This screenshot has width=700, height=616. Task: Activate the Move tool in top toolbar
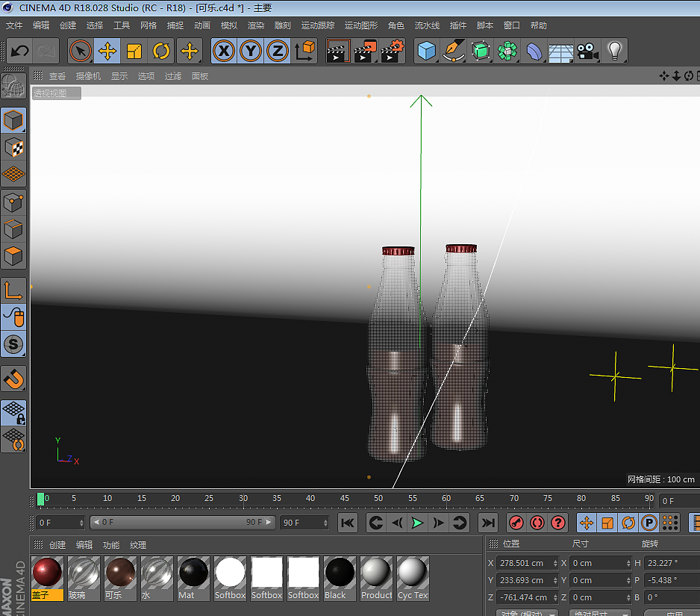pos(107,51)
